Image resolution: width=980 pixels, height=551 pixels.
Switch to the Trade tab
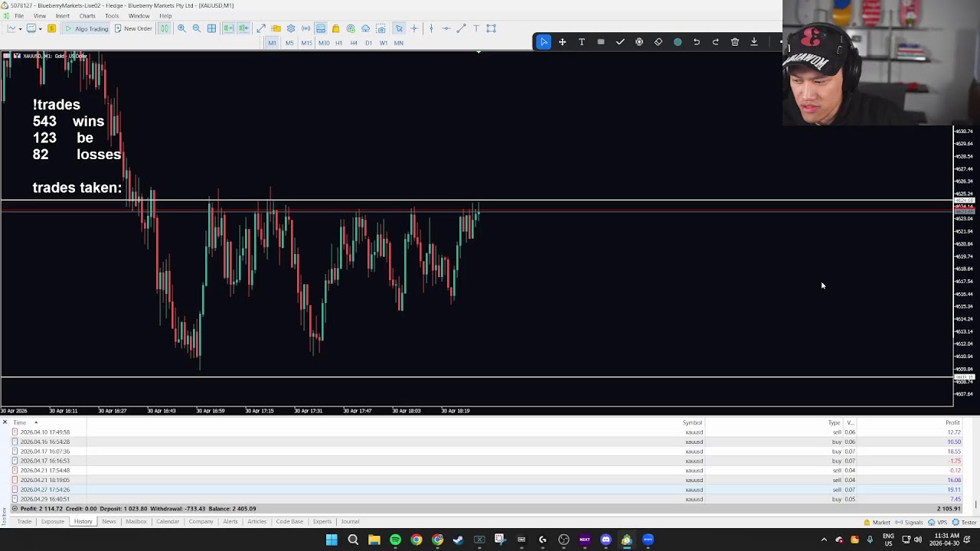point(24,522)
